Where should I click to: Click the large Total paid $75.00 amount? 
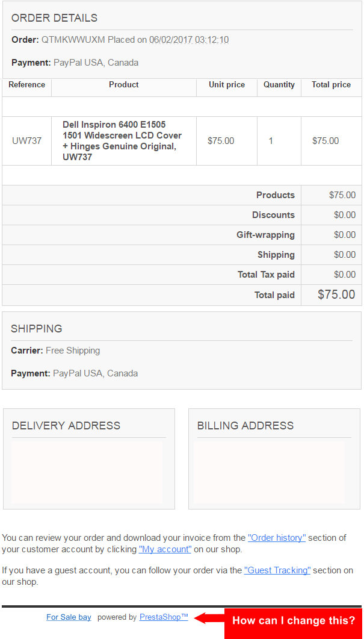point(336,295)
